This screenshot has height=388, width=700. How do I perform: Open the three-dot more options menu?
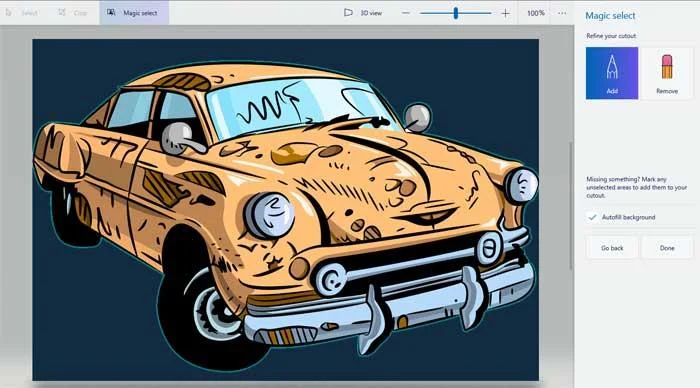coord(562,13)
